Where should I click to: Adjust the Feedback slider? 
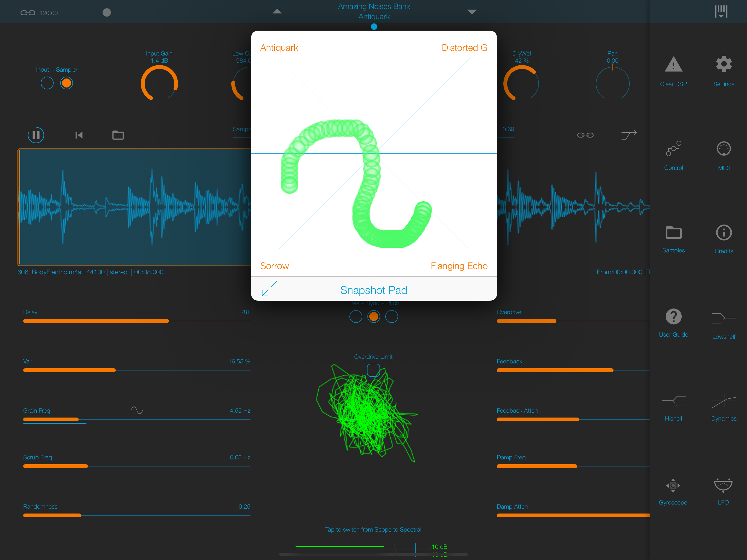[573, 370]
